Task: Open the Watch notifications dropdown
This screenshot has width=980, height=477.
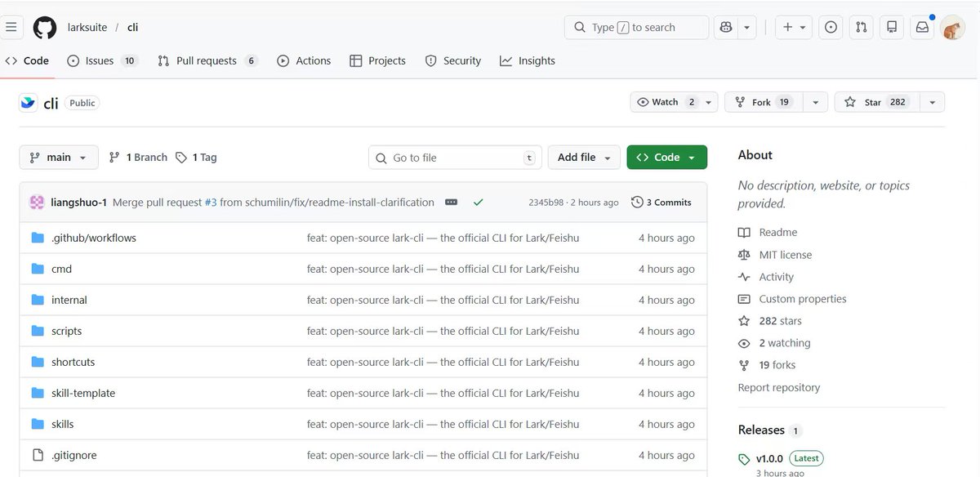Action: coord(674,102)
